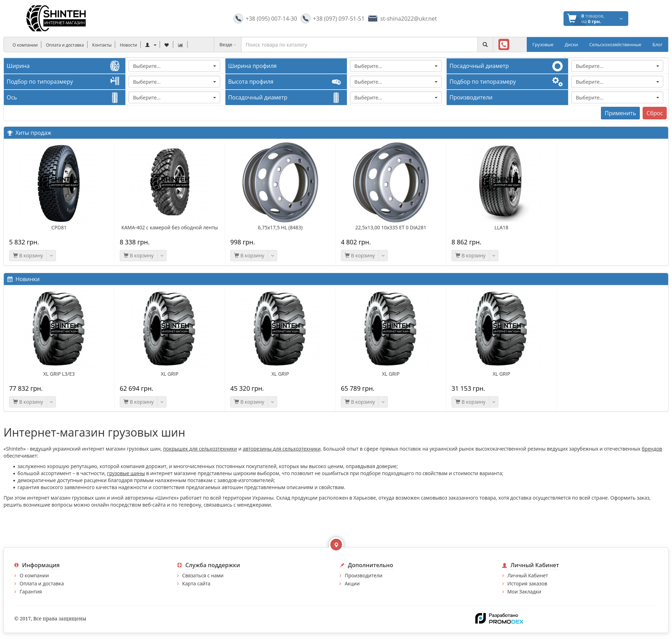Click the email envelope icon in header
This screenshot has width=672, height=640.
(x=373, y=19)
